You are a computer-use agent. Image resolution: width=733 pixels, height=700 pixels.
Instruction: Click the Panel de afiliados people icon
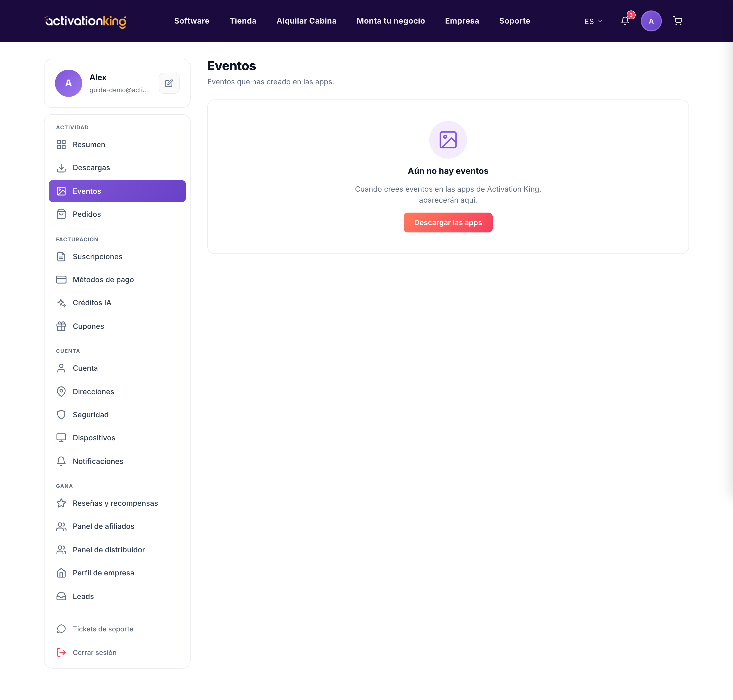pos(61,526)
